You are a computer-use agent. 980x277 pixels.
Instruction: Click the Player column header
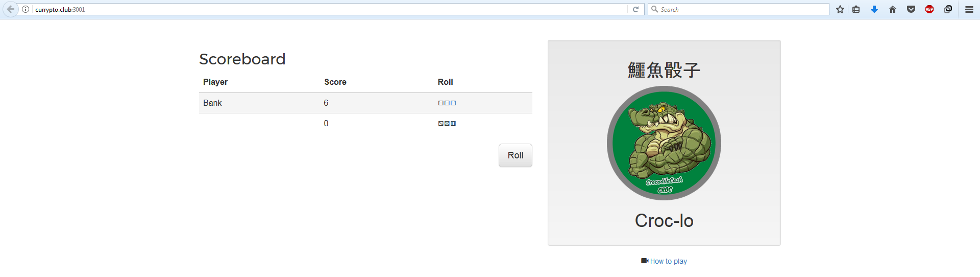point(215,82)
